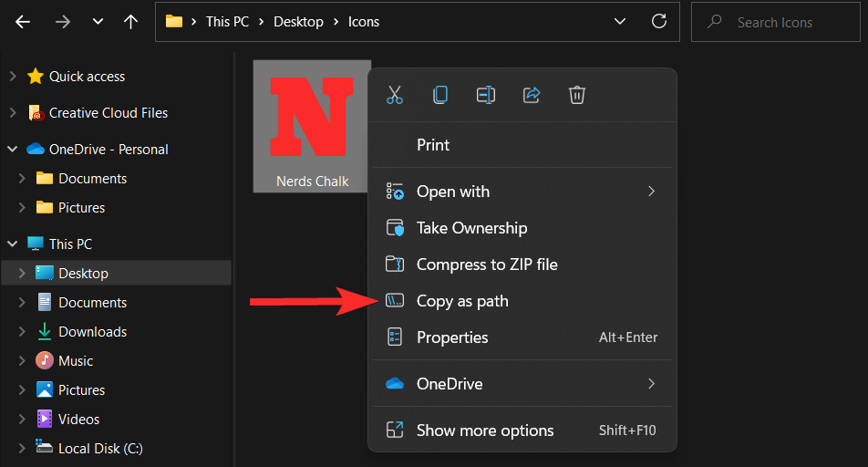The height and width of the screenshot is (467, 868).
Task: Go back to previous folder
Action: click(24, 22)
